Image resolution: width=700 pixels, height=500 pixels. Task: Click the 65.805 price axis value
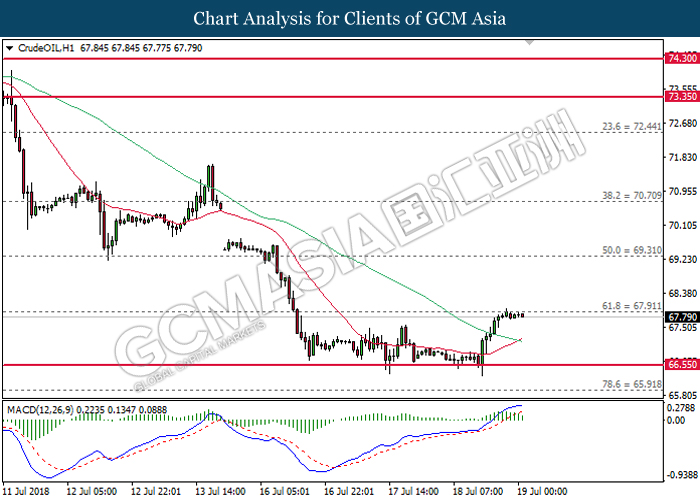coord(683,395)
